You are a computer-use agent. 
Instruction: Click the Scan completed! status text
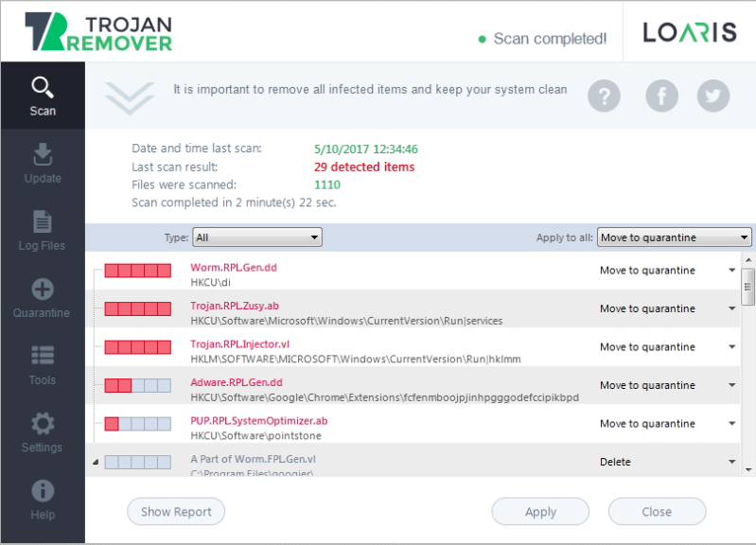point(550,39)
